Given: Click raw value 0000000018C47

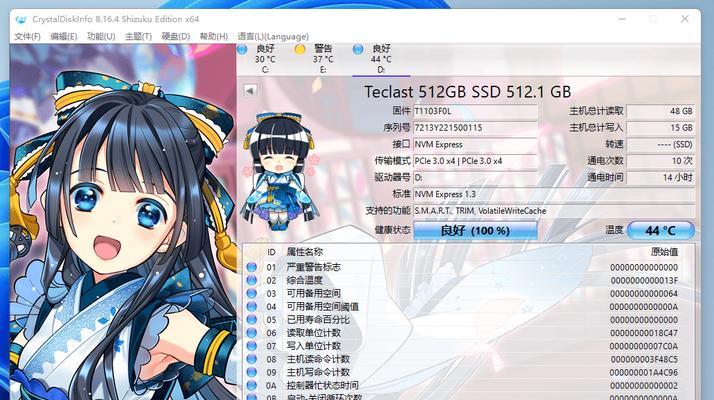Looking at the screenshot, I should pos(644,333).
